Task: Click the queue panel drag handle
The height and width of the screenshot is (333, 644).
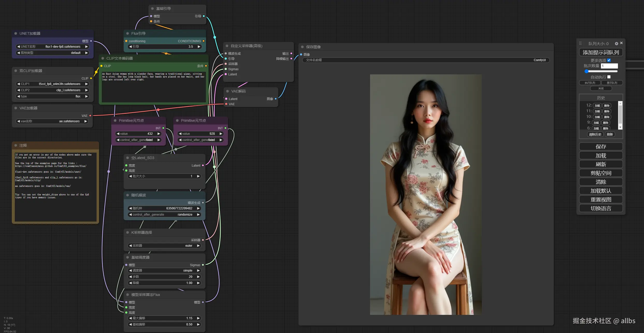Action: [x=580, y=44]
